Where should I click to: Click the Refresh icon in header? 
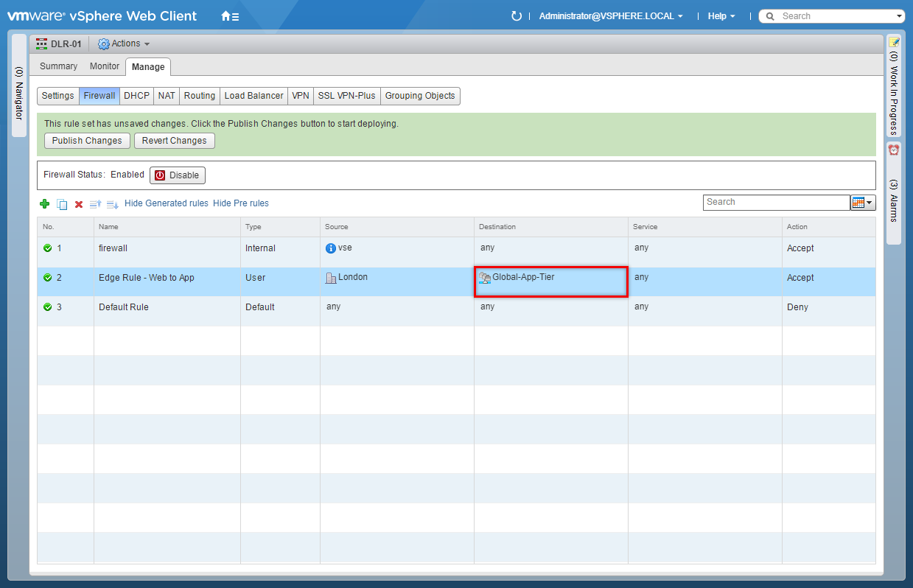click(x=517, y=16)
